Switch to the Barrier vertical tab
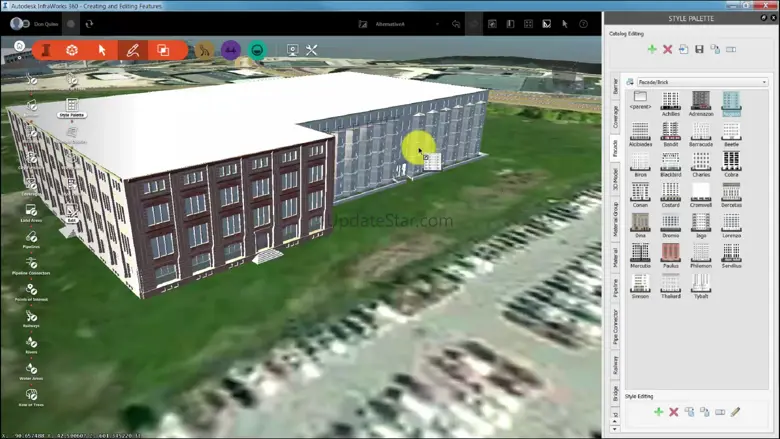This screenshot has width=780, height=439. click(x=615, y=87)
